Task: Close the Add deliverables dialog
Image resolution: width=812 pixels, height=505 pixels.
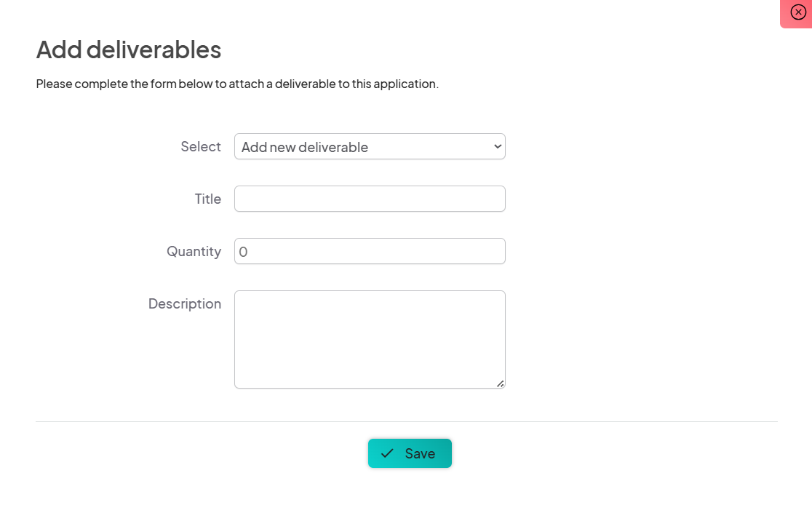Action: click(x=797, y=13)
